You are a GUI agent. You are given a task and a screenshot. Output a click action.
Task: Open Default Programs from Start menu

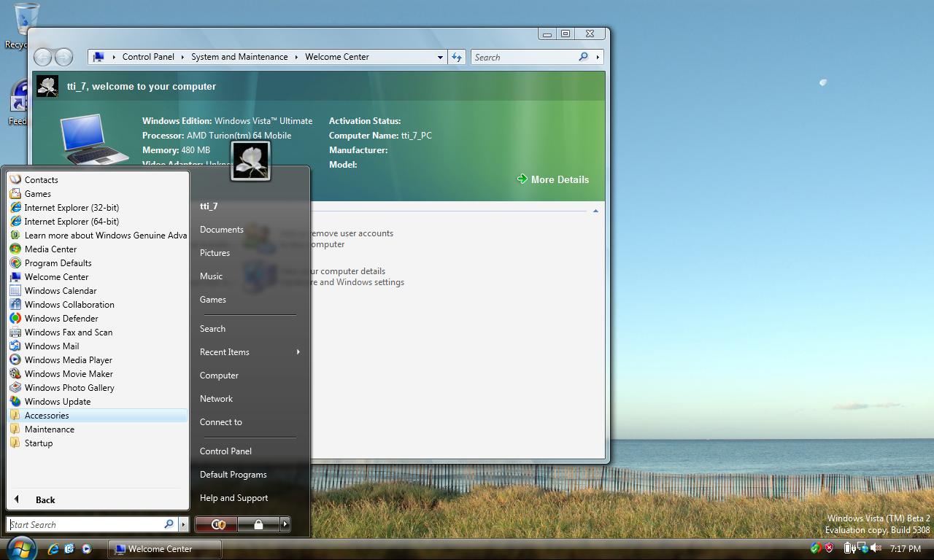[233, 475]
